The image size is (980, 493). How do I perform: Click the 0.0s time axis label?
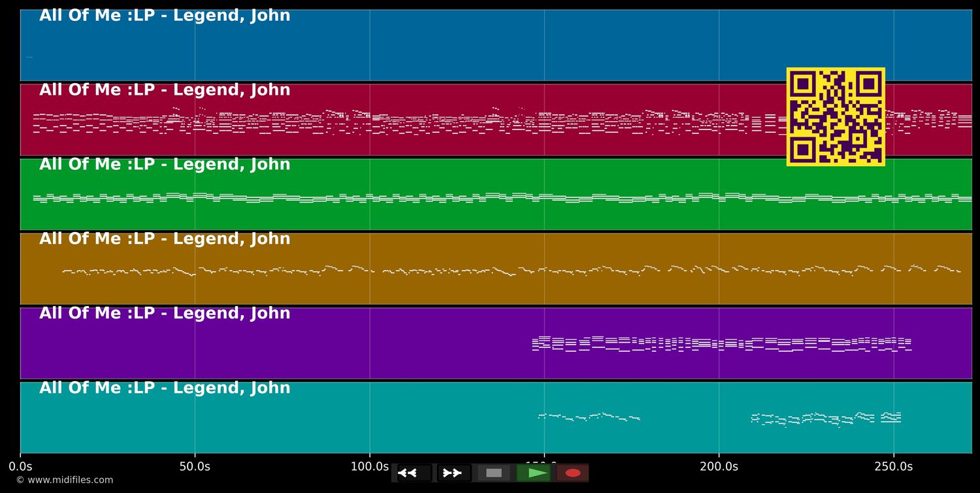pyautogui.click(x=20, y=467)
